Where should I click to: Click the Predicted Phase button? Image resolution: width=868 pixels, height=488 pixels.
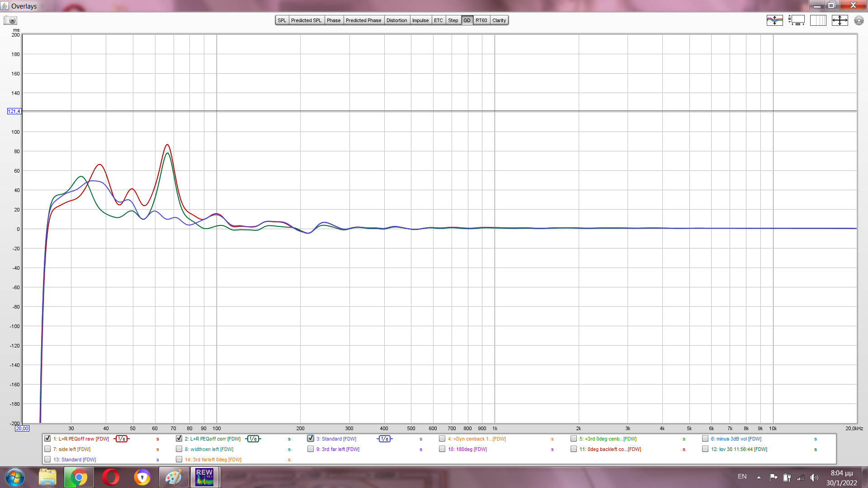pyautogui.click(x=363, y=20)
